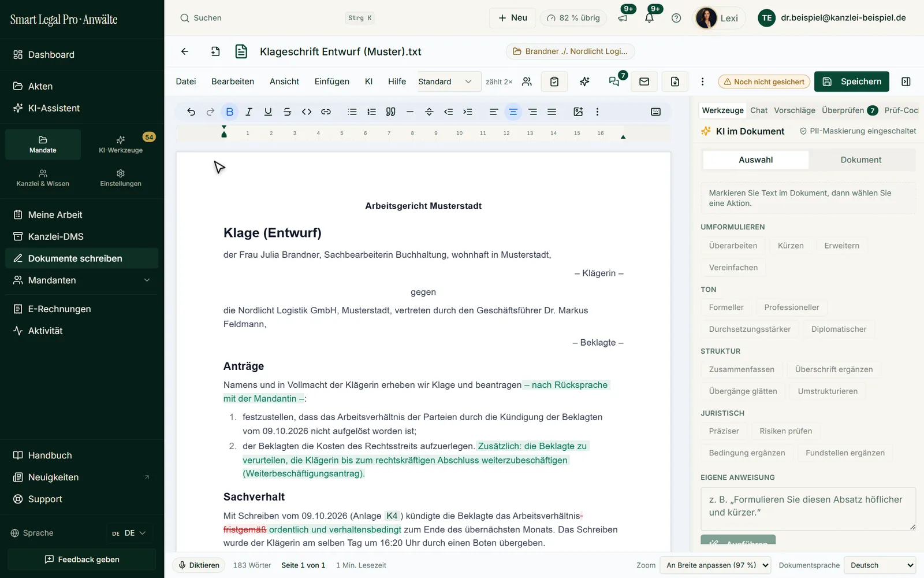This screenshot has height=578, width=924.
Task: Go back with the arrow icon
Action: pos(185,51)
